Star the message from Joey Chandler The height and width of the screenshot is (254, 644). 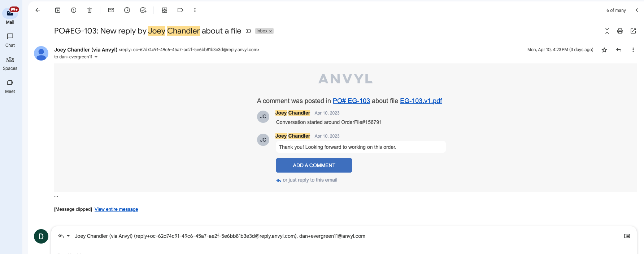pos(604,50)
